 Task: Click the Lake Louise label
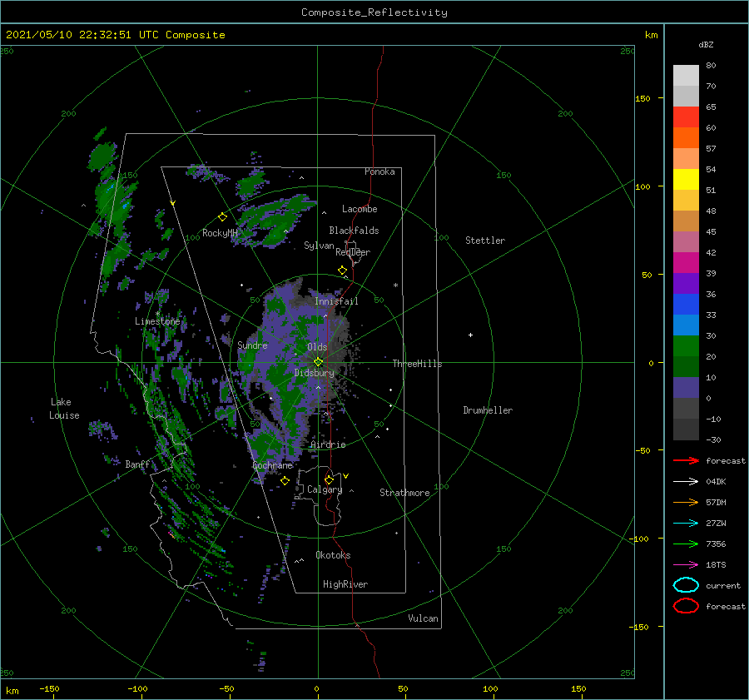[x=64, y=409]
